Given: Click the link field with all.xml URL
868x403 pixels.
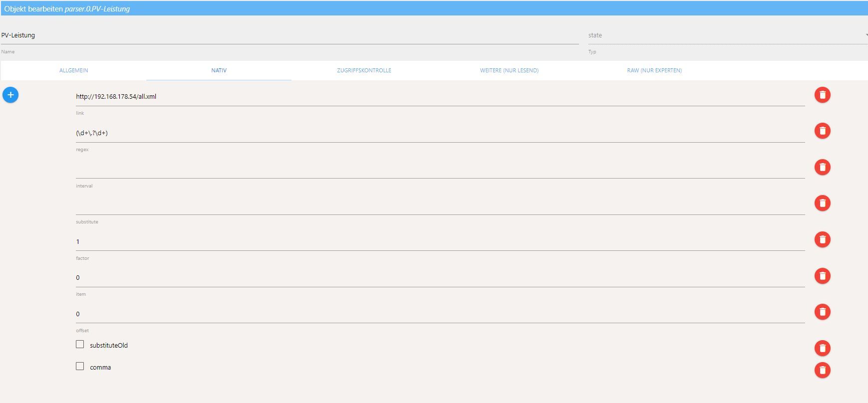Looking at the screenshot, I should [x=440, y=97].
